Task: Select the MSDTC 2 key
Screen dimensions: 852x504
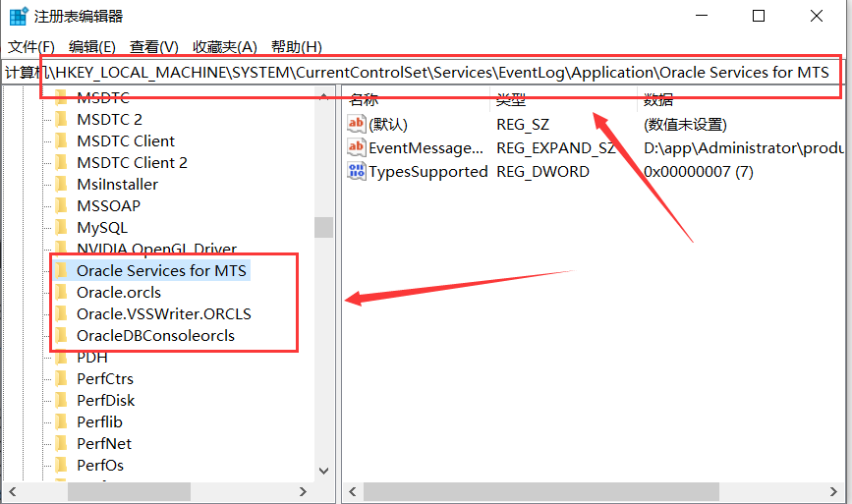Action: (x=109, y=119)
